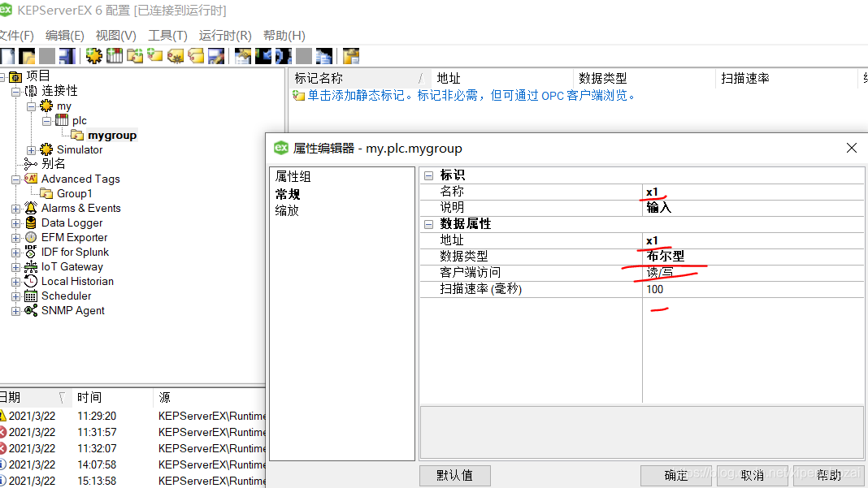868x488 pixels.
Task: Click the Advanced Tags icon
Action: click(31, 179)
